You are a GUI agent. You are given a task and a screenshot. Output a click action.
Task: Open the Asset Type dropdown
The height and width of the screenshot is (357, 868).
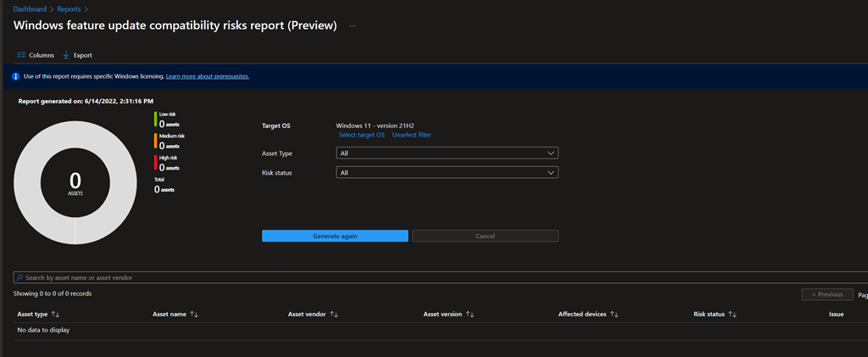pos(447,153)
